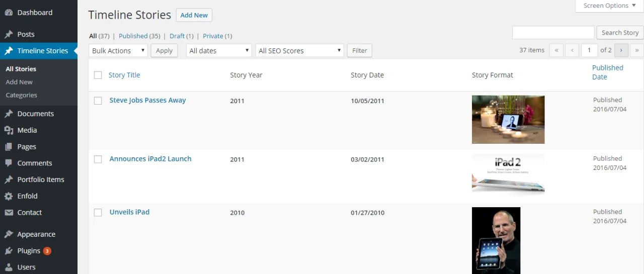Click Add New button beside page title
644x274 pixels.
point(194,15)
